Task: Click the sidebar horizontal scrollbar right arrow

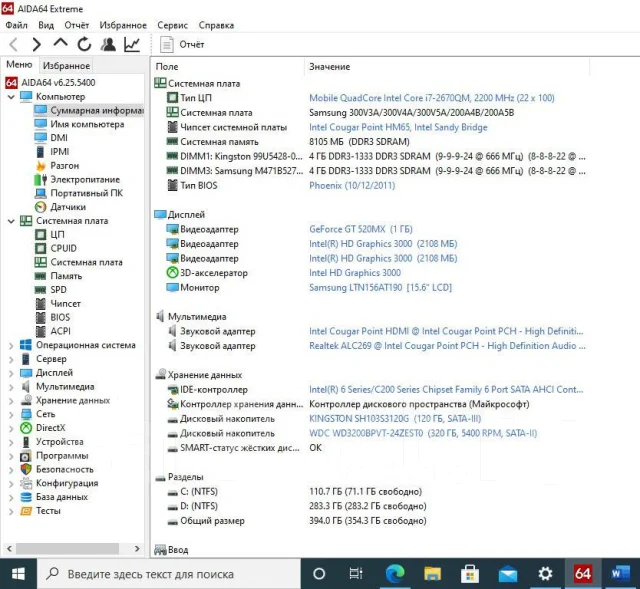Action: coord(137,549)
